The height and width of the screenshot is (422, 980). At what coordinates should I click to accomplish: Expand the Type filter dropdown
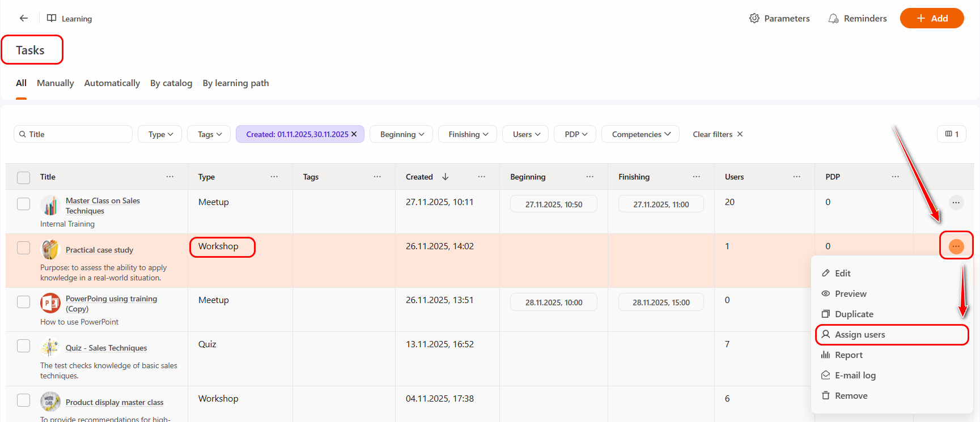click(160, 134)
